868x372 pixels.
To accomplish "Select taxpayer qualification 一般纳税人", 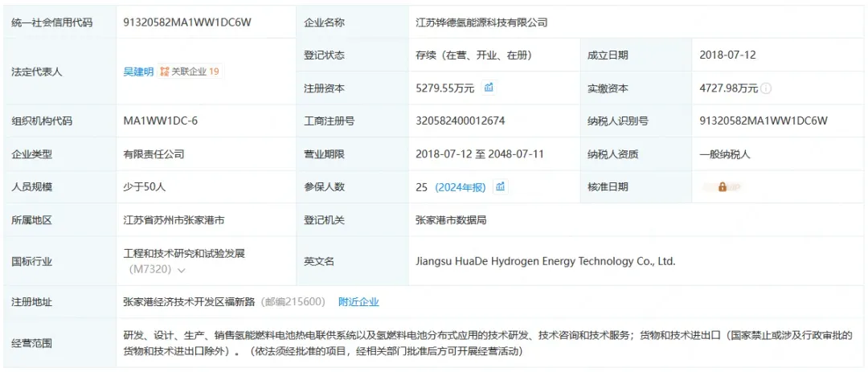I will [725, 154].
